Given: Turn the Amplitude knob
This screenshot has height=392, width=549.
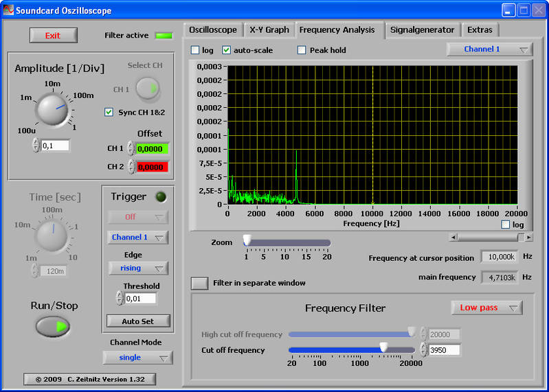Looking at the screenshot, I should (x=52, y=109).
